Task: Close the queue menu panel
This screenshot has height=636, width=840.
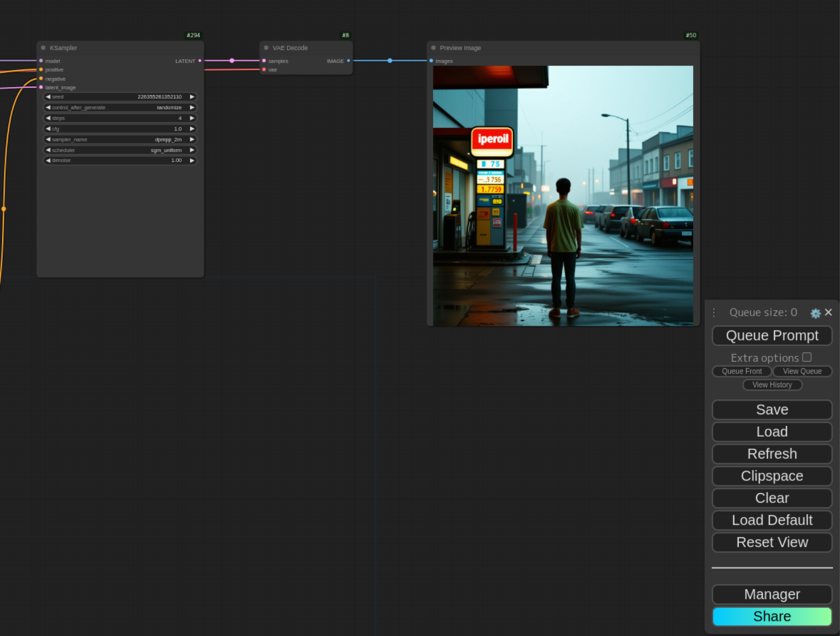Action: [x=828, y=312]
